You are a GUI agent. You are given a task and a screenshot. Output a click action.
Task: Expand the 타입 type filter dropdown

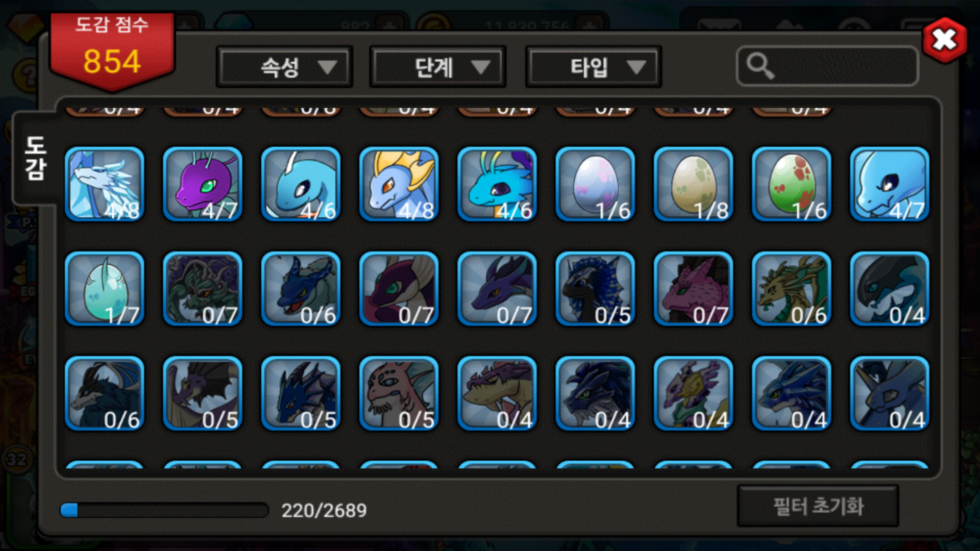[x=593, y=67]
